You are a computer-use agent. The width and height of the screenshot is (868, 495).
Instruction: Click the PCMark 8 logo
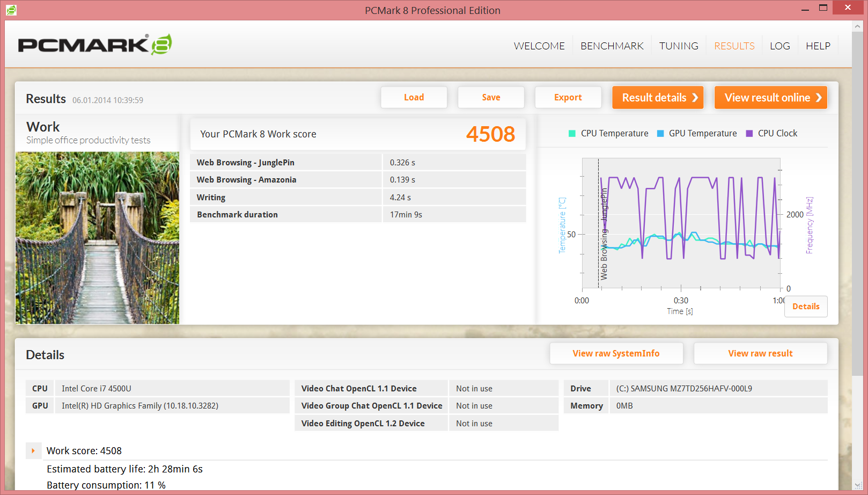pos(95,45)
